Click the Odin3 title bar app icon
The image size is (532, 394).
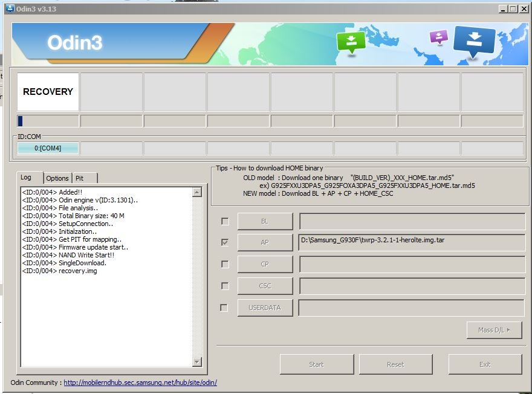point(10,8)
